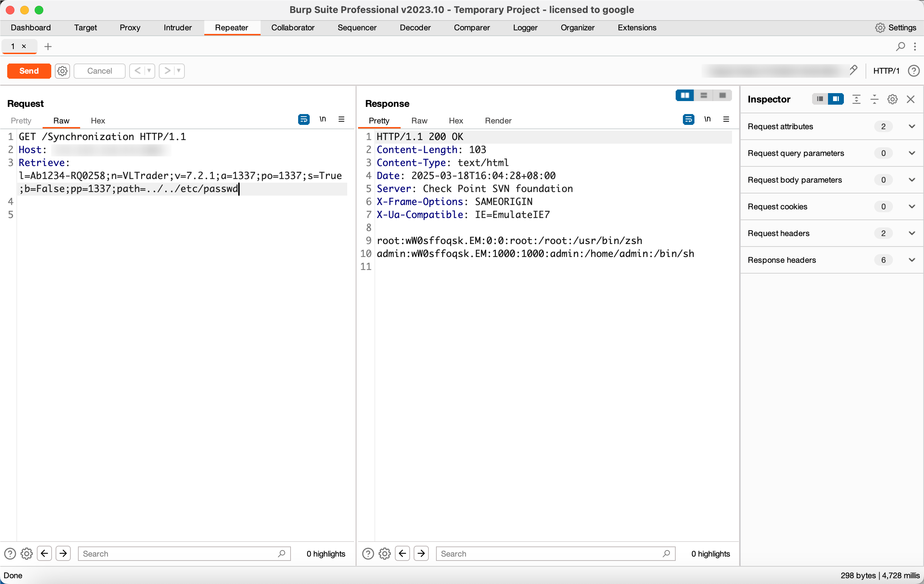The image size is (924, 584).
Task: Go forward to next request in history
Action: 167,71
